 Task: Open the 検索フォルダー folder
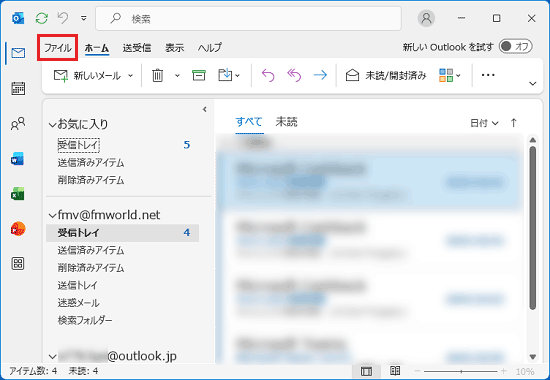[x=85, y=320]
